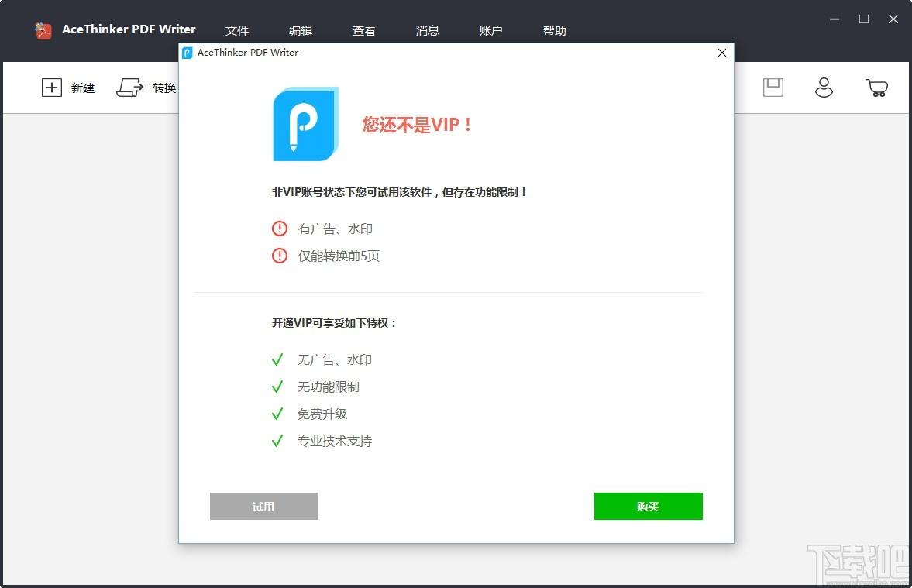This screenshot has height=588, width=912.
Task: Open the 文件 menu
Action: 237,30
